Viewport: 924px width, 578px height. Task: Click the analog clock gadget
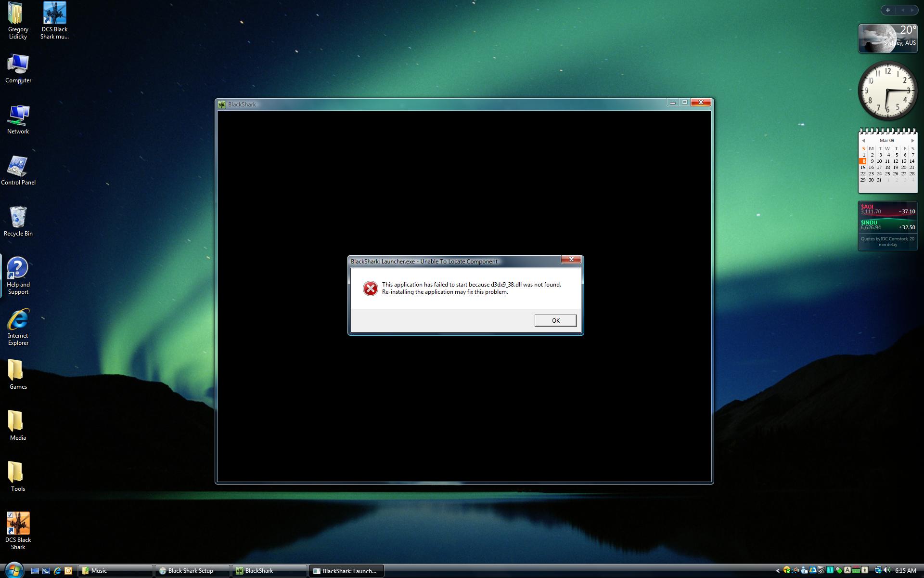coord(888,91)
